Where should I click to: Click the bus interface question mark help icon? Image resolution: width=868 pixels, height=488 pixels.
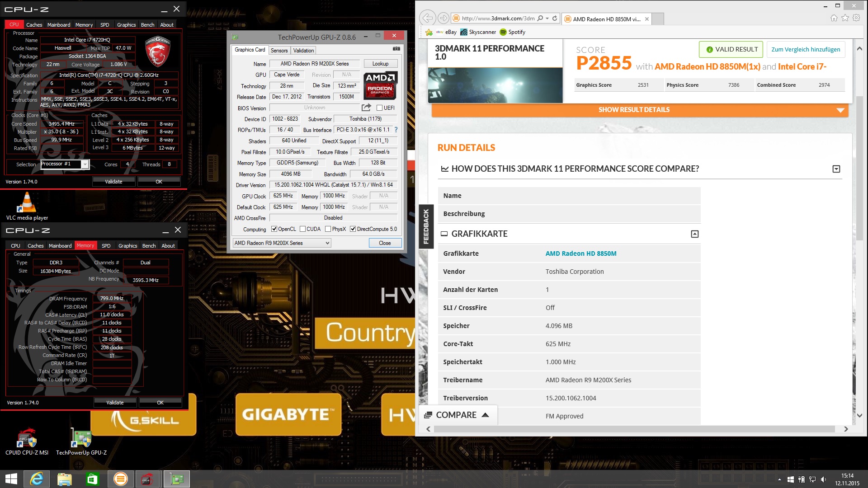coord(396,130)
